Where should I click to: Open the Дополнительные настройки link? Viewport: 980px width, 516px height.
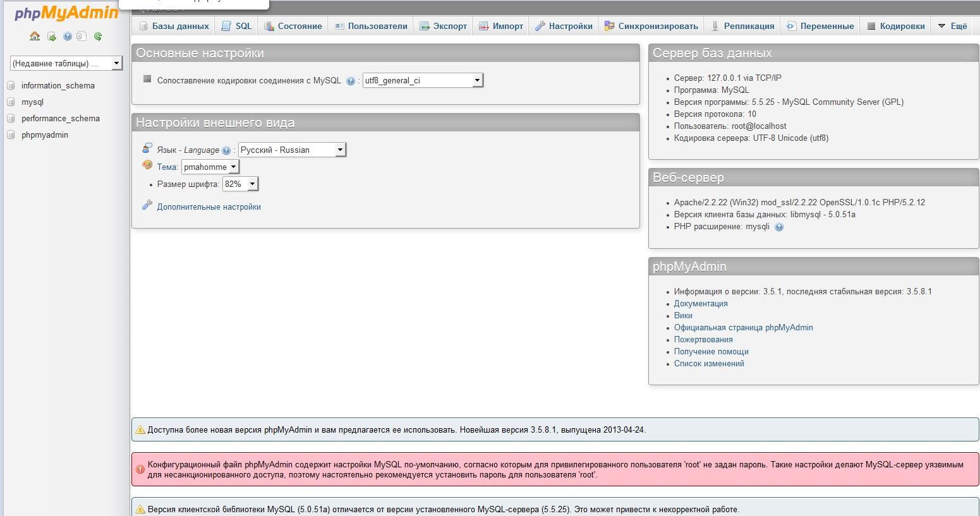pyautogui.click(x=209, y=207)
